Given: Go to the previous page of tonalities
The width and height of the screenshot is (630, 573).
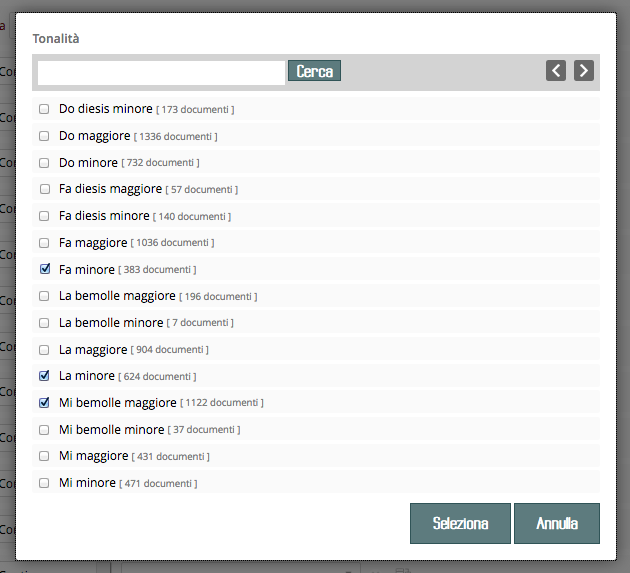Looking at the screenshot, I should tap(556, 70).
